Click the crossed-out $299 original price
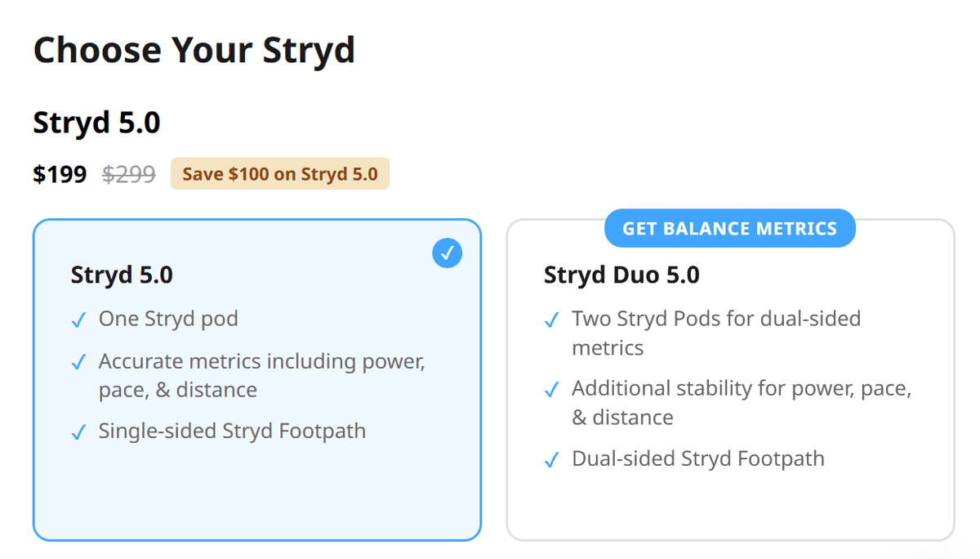980x559 pixels. click(128, 174)
